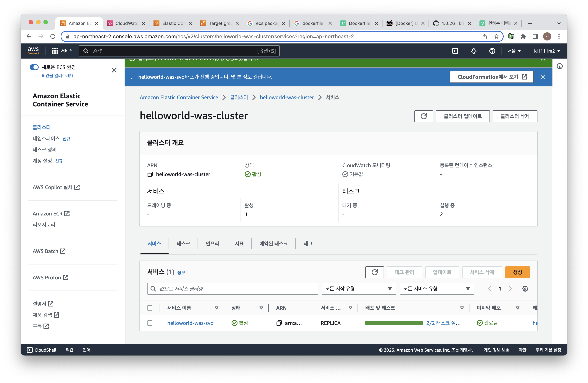Open table preferences gear icon
The image size is (588, 383).
525,288
